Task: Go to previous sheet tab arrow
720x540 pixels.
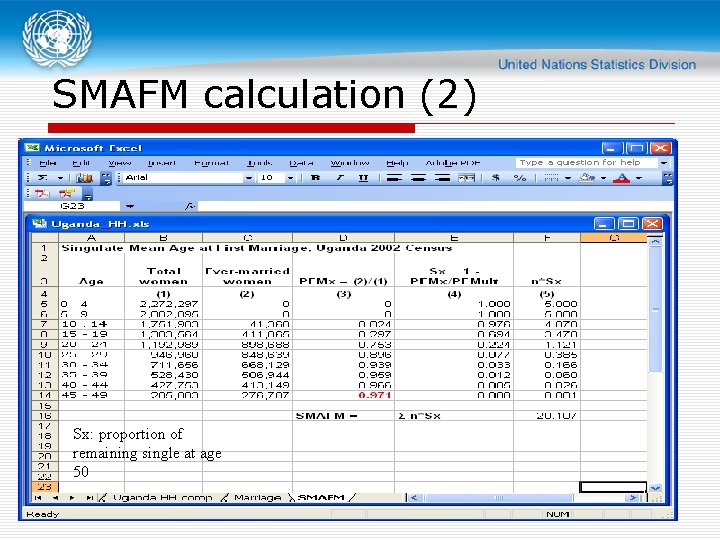Action: (x=55, y=498)
